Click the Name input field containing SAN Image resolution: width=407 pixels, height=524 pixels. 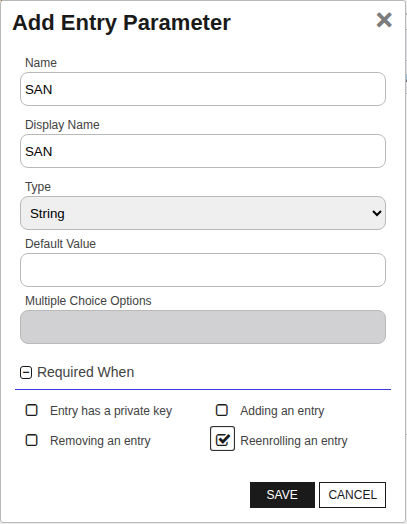pyautogui.click(x=203, y=89)
